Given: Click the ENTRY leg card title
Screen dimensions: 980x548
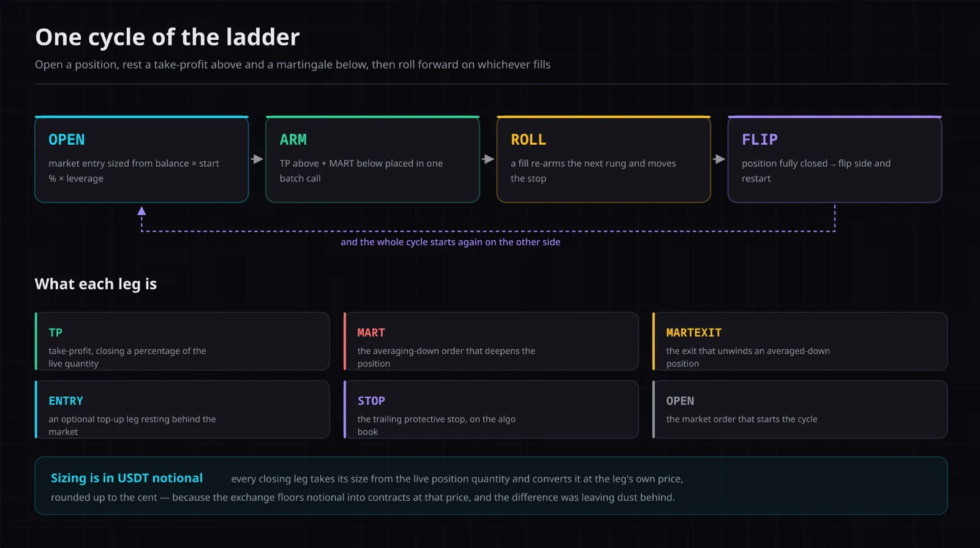Looking at the screenshot, I should 66,401.
